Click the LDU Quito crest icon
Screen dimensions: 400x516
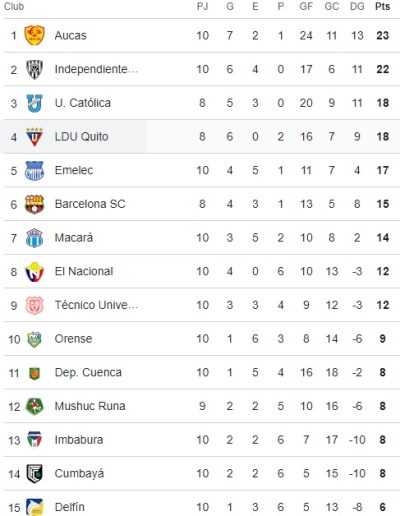(34, 137)
